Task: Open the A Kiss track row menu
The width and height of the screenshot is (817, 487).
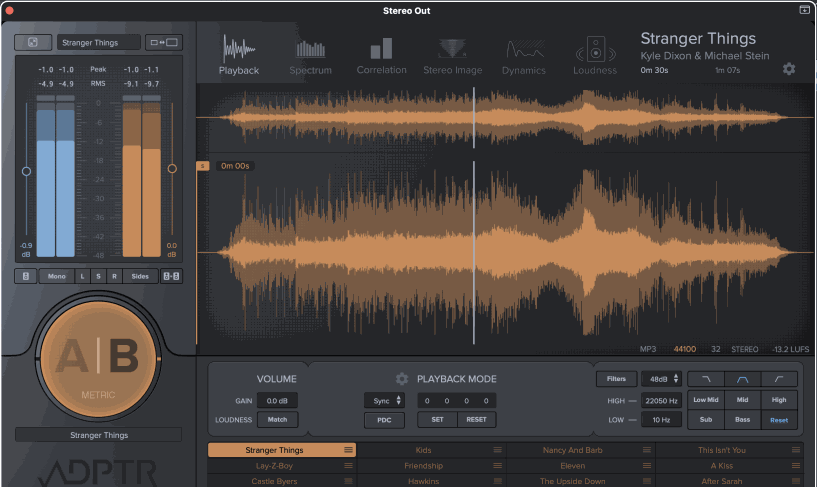Action: 796,466
